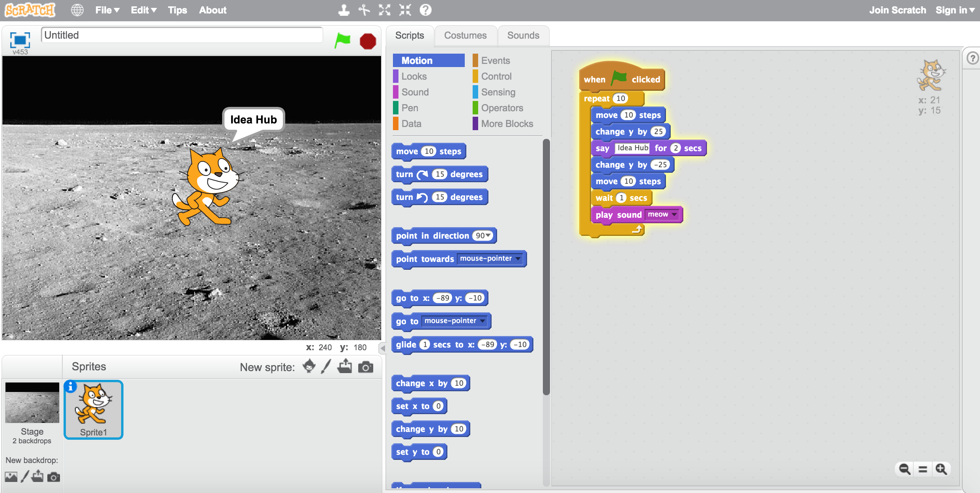Click the green flag to run the project
This screenshot has height=493, width=980.
coord(342,40)
